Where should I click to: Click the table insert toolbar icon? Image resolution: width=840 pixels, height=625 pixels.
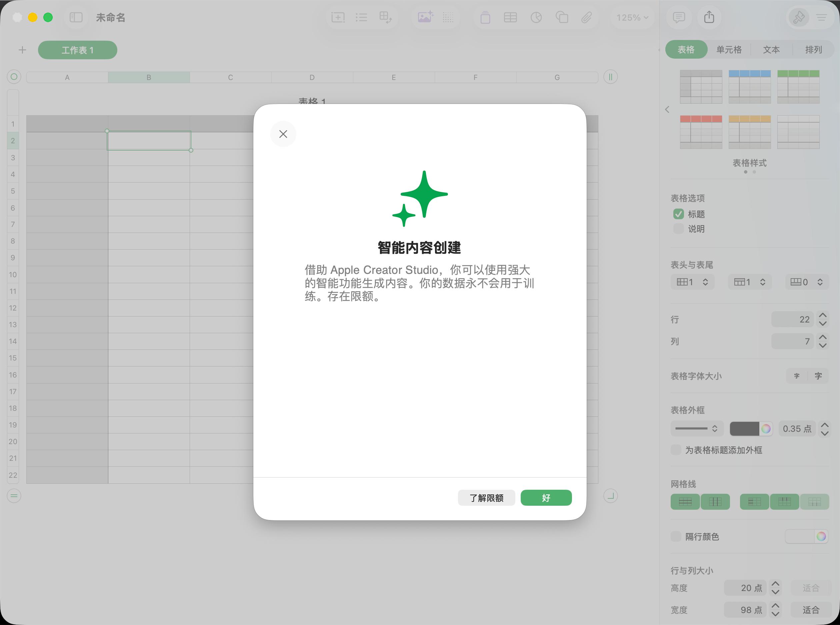[510, 17]
